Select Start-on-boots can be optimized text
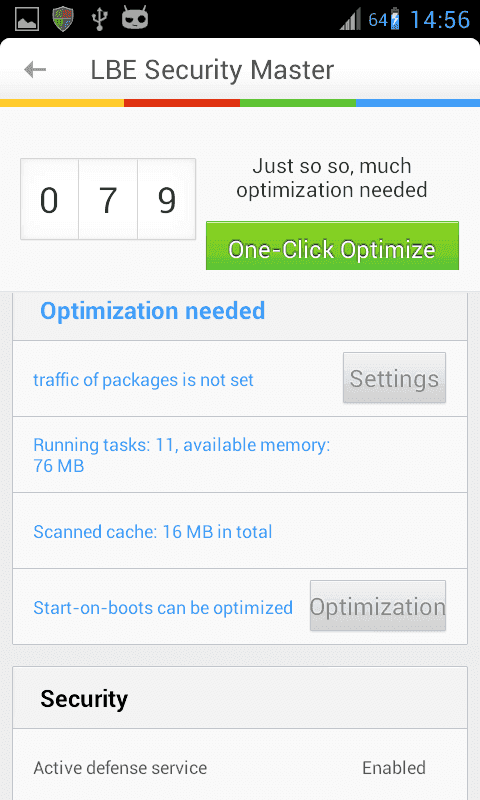Image resolution: width=480 pixels, height=800 pixels. pos(163,608)
